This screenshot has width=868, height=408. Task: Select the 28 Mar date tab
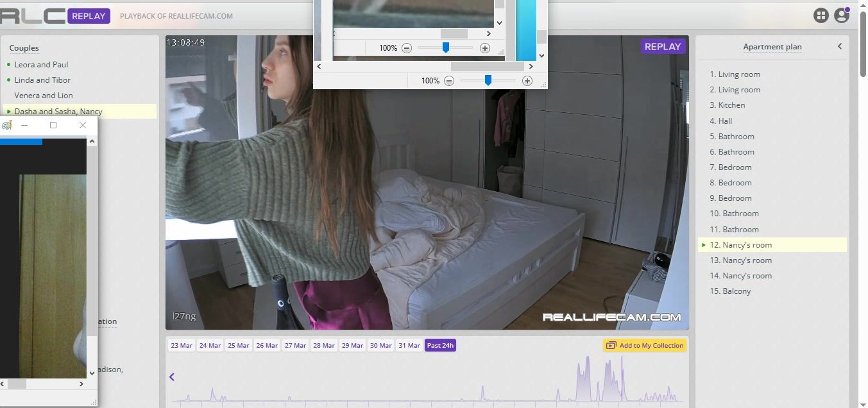pos(324,346)
